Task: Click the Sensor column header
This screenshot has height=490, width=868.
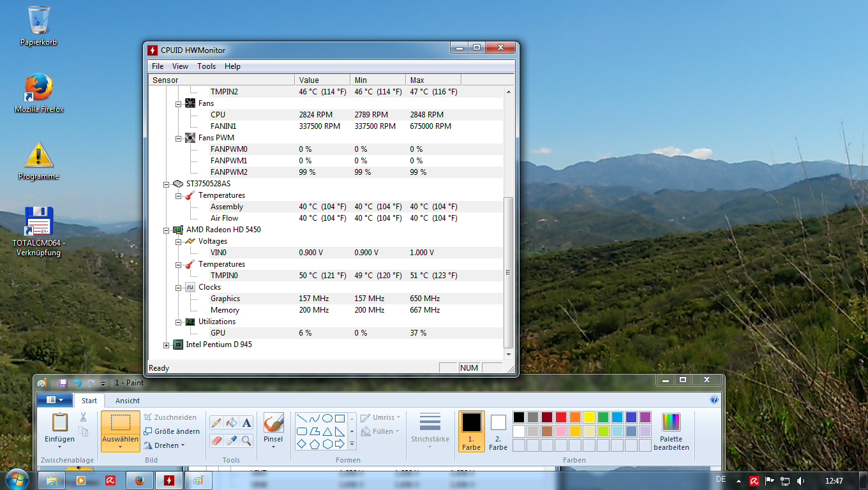Action: point(221,80)
